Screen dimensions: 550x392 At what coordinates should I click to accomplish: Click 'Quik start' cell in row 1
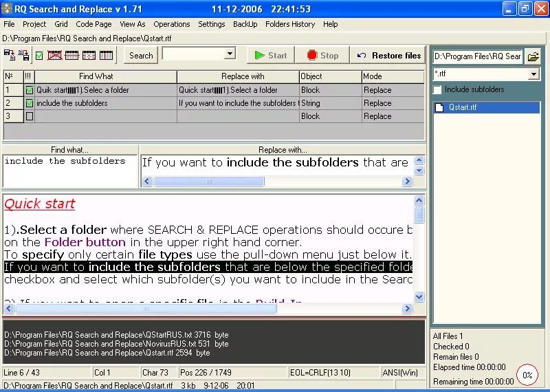[x=106, y=90]
